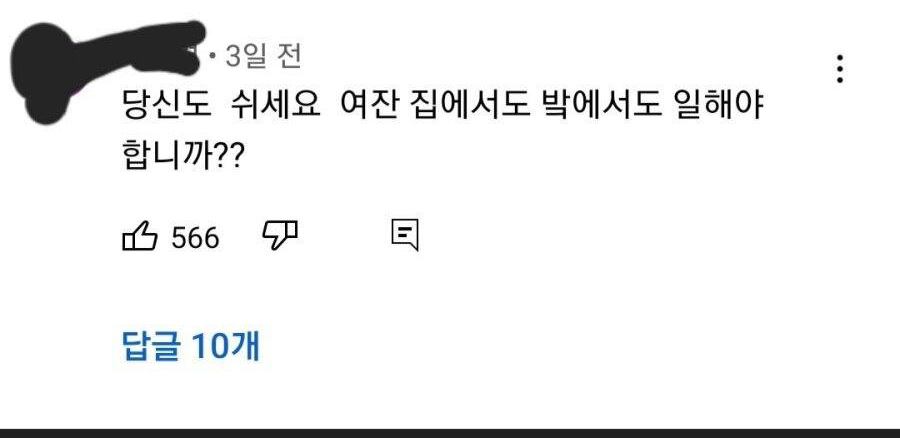
Task: Open the reply speech-bubble icon
Action: (405, 235)
